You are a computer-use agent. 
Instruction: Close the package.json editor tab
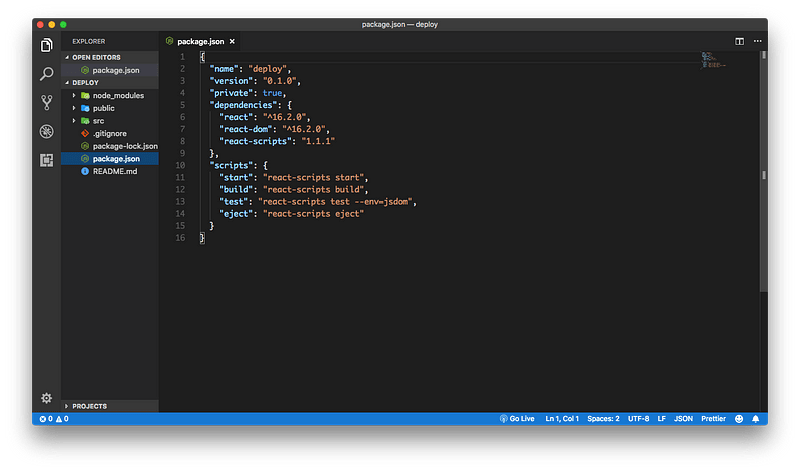232,41
